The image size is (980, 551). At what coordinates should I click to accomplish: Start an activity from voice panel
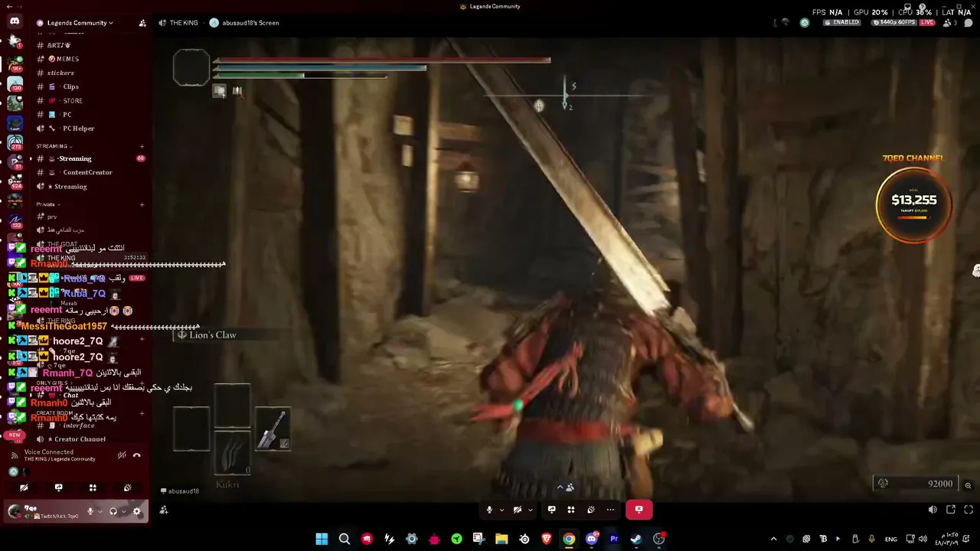pos(93,487)
